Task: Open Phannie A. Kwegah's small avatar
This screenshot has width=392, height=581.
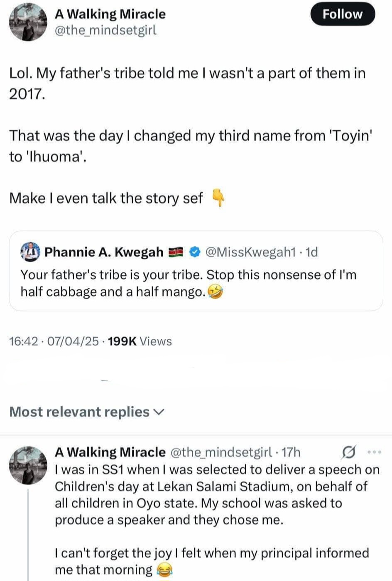Action: coord(30,251)
